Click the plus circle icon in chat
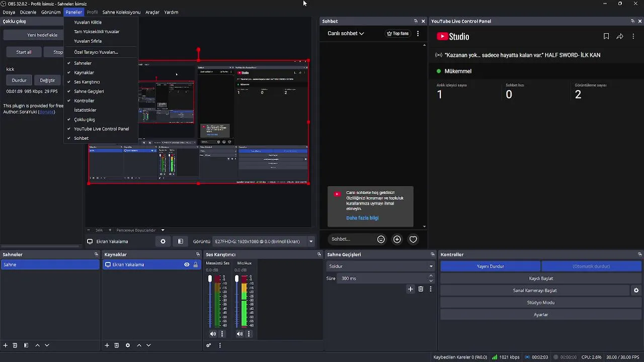The width and height of the screenshot is (644, 362). [397, 239]
